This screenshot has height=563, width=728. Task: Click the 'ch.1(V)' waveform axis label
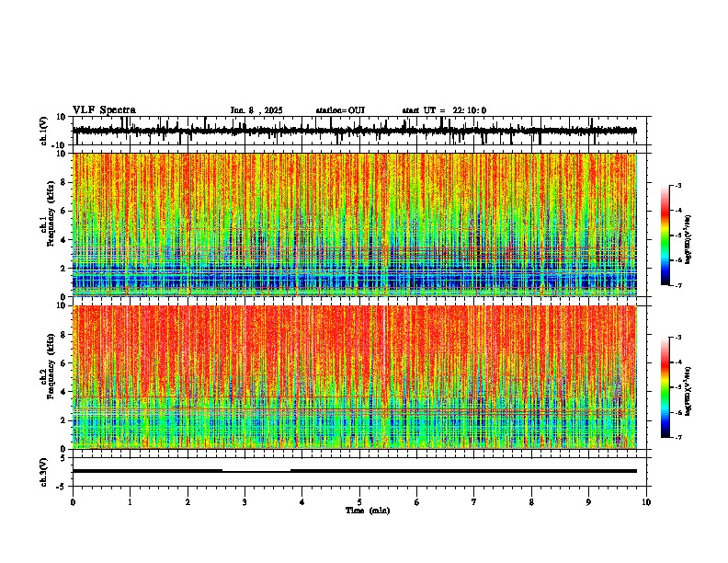pos(44,131)
